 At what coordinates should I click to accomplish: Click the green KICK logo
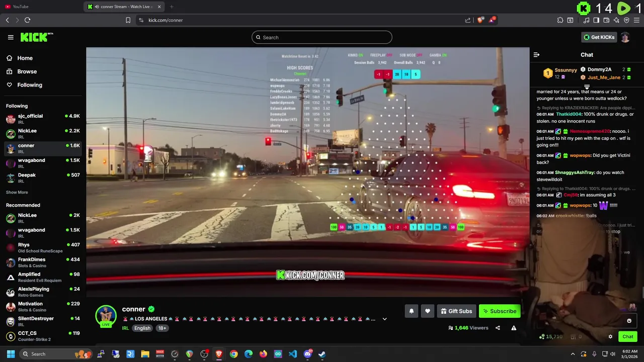(x=36, y=37)
